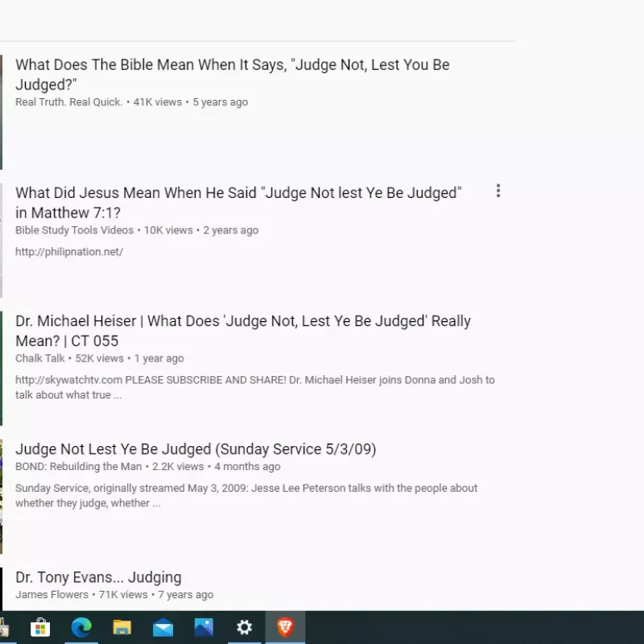644x644 pixels.
Task: Visit the 'Real Truth. Real Quick.' channel
Action: pyautogui.click(x=69, y=102)
